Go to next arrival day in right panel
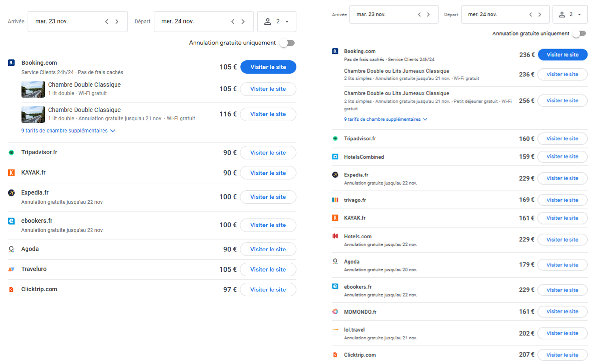The image size is (595, 364). click(x=428, y=14)
